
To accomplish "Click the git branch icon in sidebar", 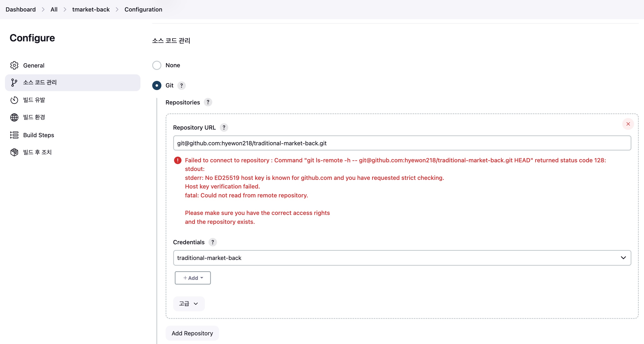I will coord(14,83).
